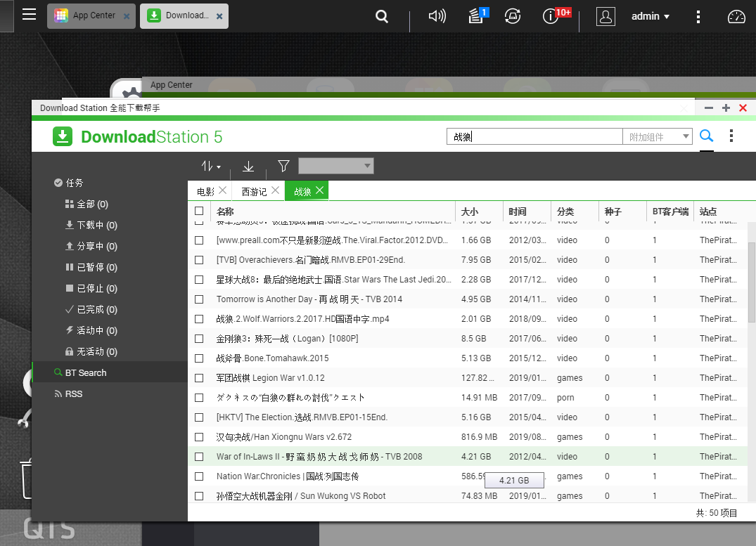Screen dimensions: 756x546
Task: Open the filter category combo box
Action: click(336, 166)
